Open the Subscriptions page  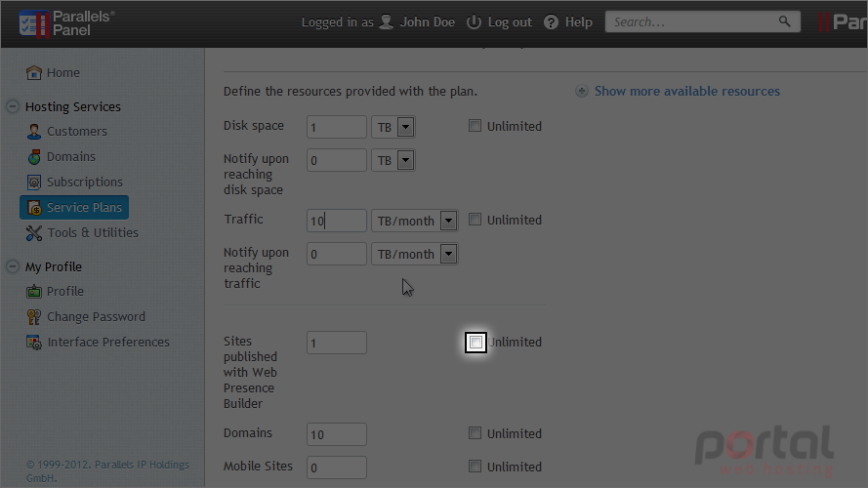(85, 183)
